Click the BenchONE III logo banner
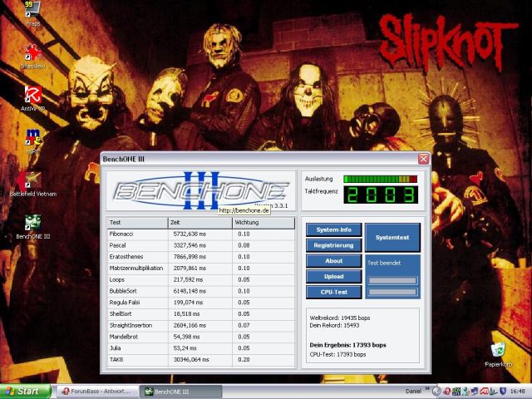532x399 pixels. pos(201,190)
